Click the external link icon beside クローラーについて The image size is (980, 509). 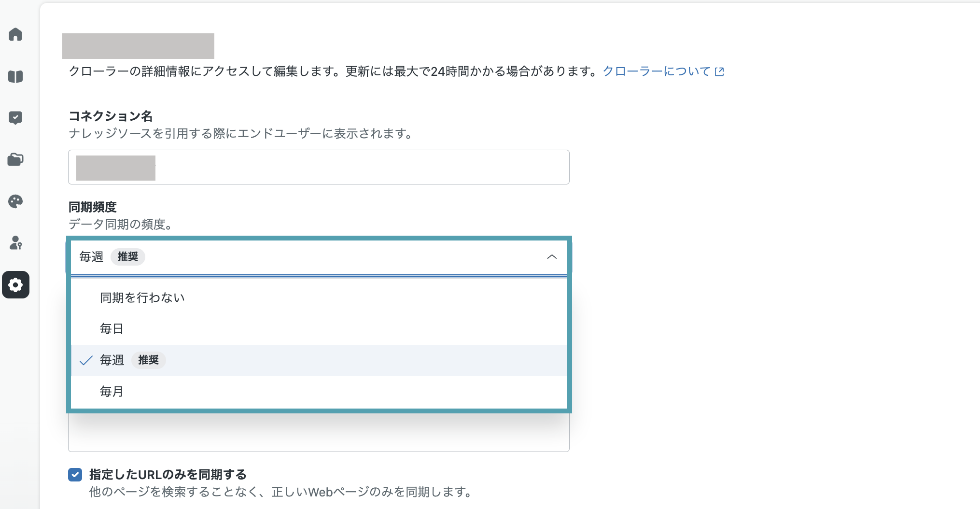point(719,71)
